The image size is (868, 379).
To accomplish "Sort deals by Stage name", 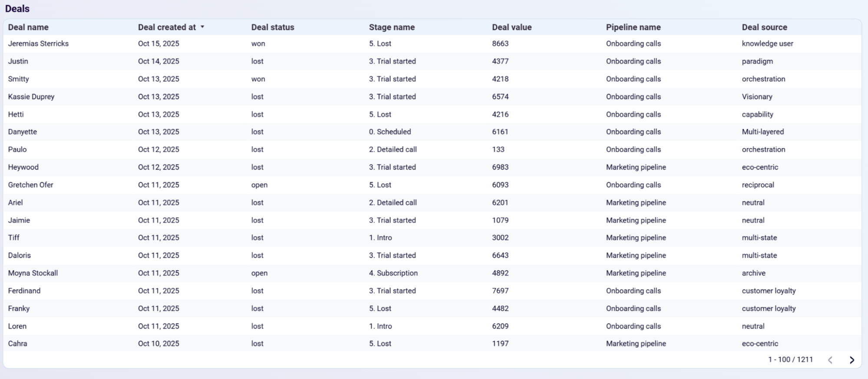I will click(x=392, y=27).
